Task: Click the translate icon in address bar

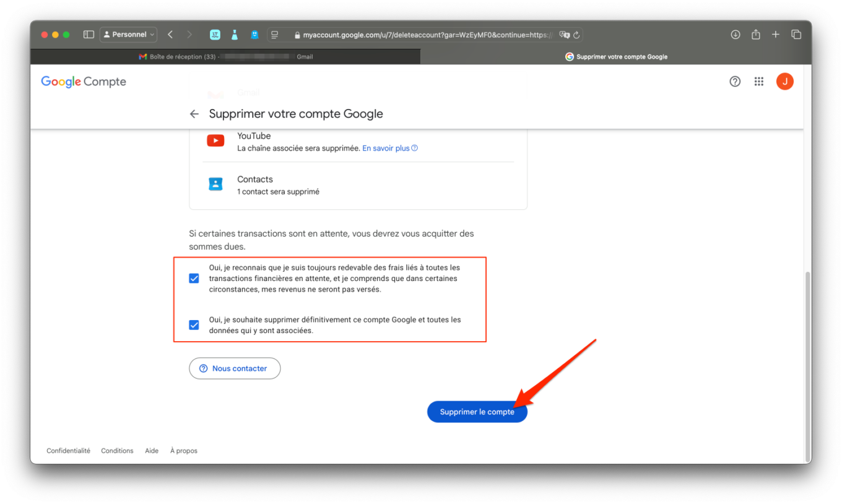Action: 564,35
